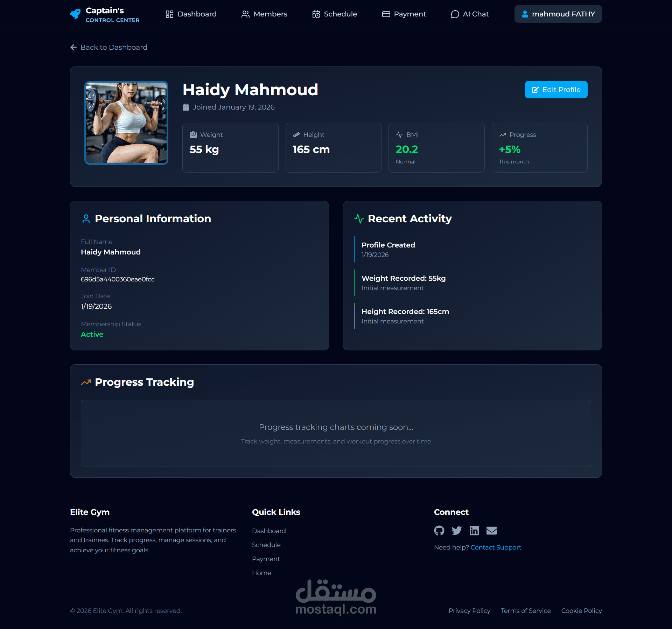
Task: Click the pencil icon in Edit Profile
Action: [535, 90]
